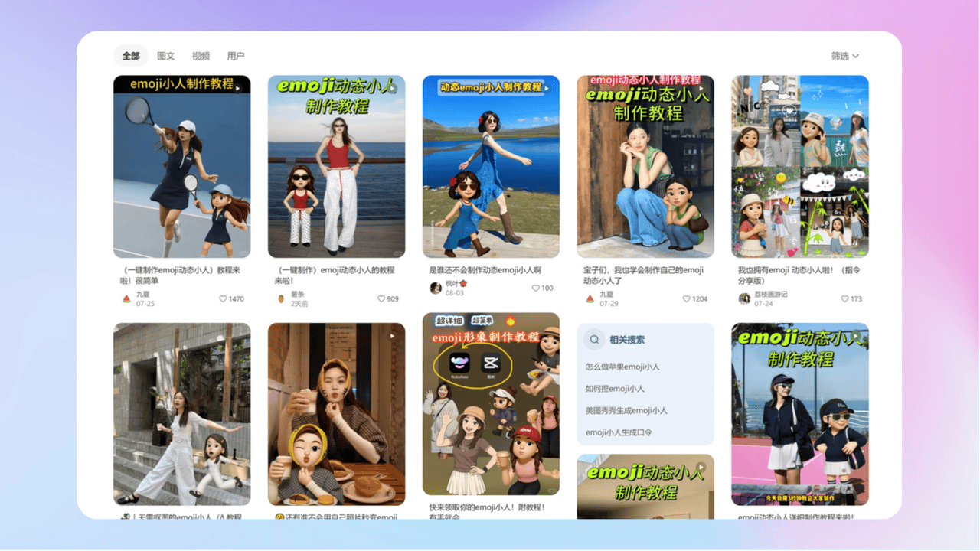980x551 pixels.
Task: Switch to the 视频 tab
Action: tap(201, 56)
